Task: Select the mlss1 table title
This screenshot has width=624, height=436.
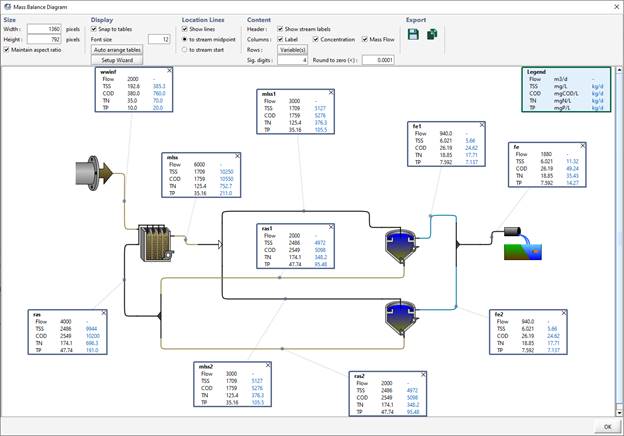Action: coord(269,94)
